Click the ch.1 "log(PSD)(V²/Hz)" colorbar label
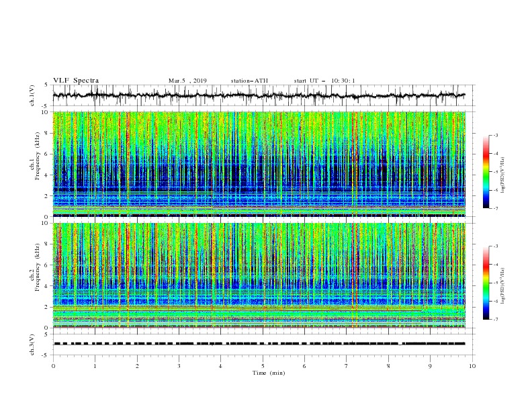Screen dimensions: 532x411 click(504, 175)
